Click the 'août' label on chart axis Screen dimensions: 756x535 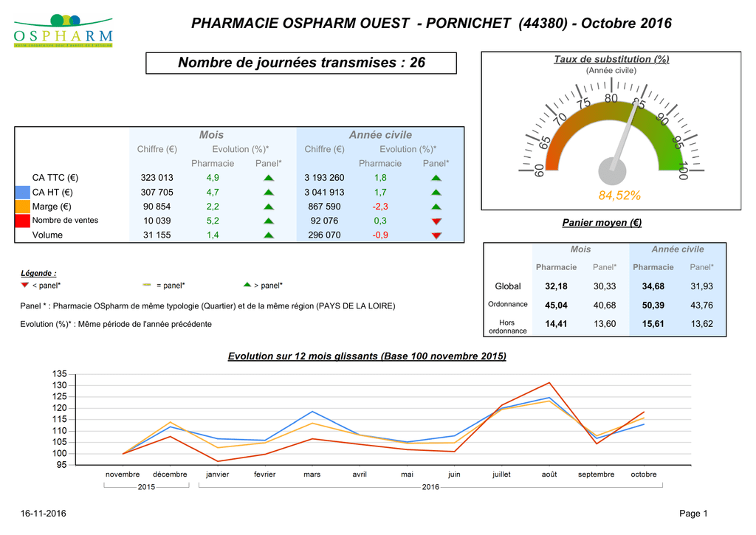pos(549,474)
